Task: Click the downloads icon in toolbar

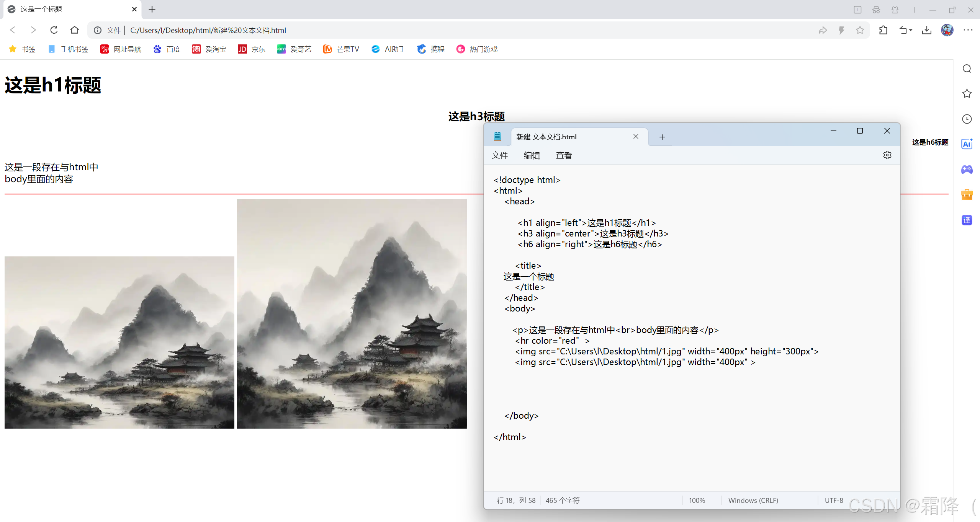Action: pyautogui.click(x=926, y=30)
